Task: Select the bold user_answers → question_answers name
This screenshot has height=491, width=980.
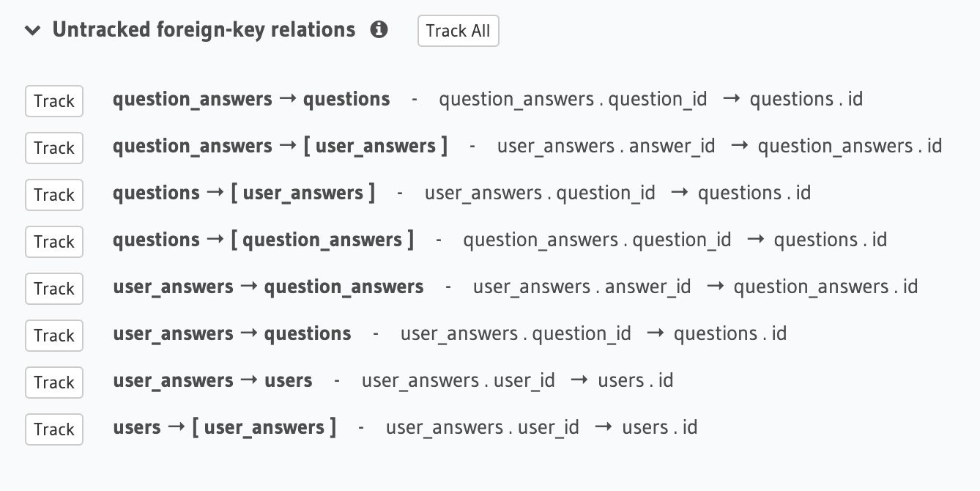Action: click(x=268, y=287)
